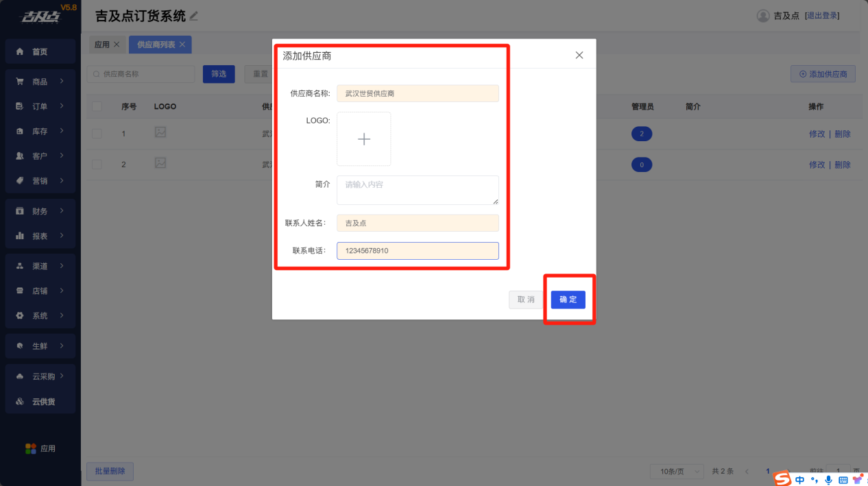Click into the 简介 text area
This screenshot has height=486, width=868.
coord(417,190)
